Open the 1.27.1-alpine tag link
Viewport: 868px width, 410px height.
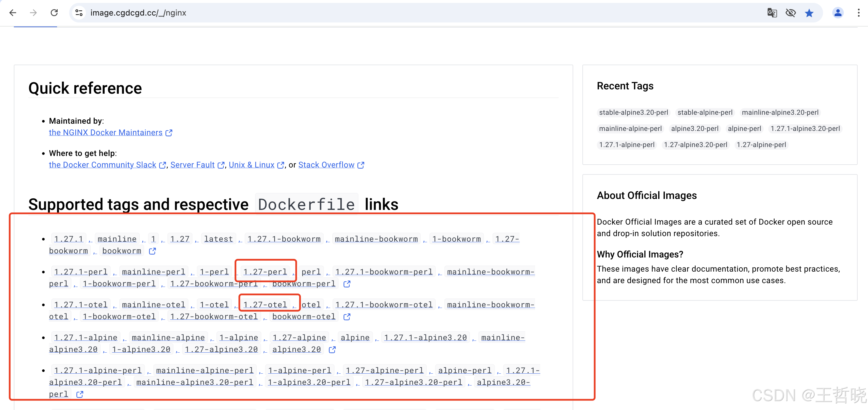point(86,338)
